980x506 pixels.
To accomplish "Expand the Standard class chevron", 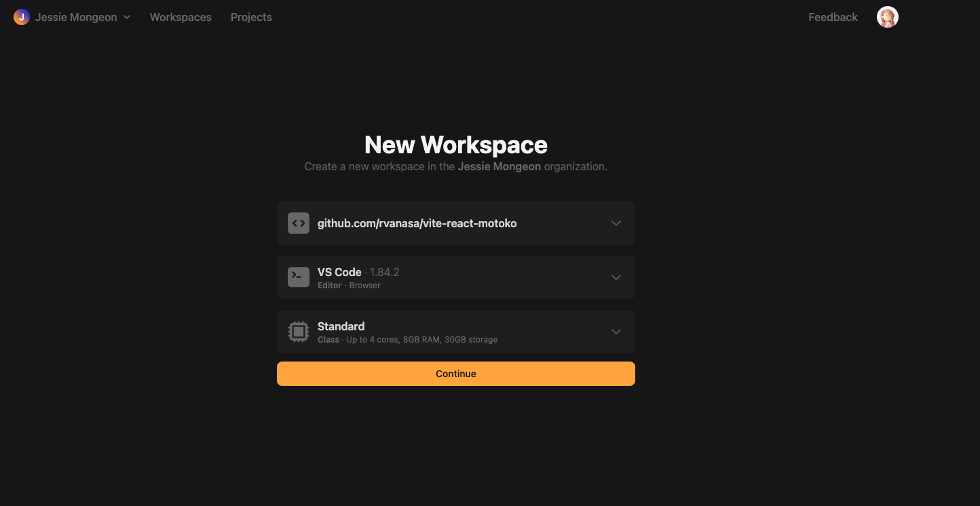I will tap(616, 332).
